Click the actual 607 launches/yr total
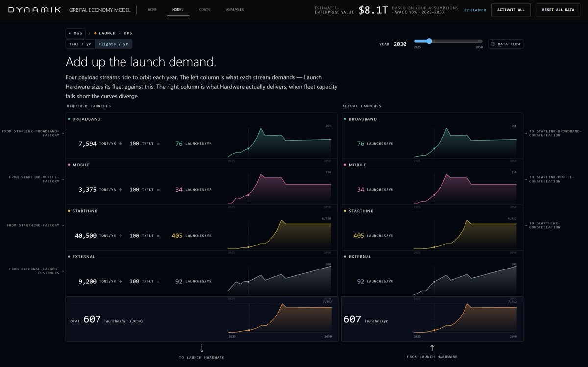Screen dimensions: 588x367 366,320
